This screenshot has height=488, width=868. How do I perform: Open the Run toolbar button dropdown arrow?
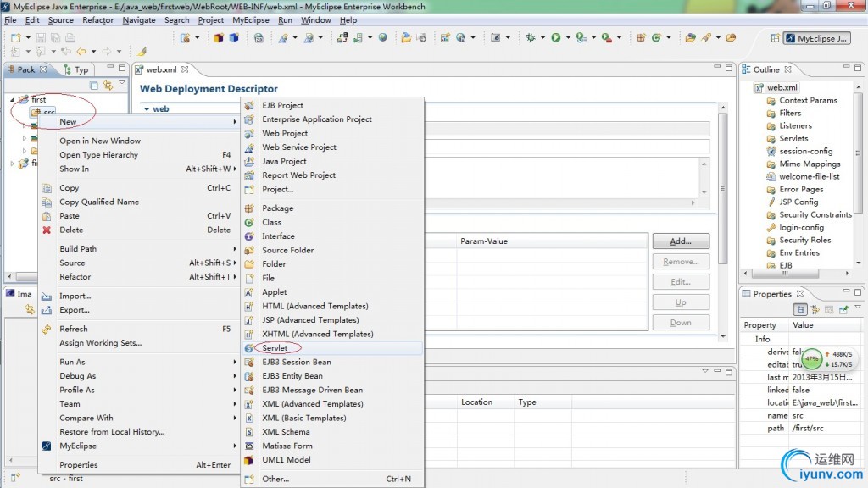(568, 37)
